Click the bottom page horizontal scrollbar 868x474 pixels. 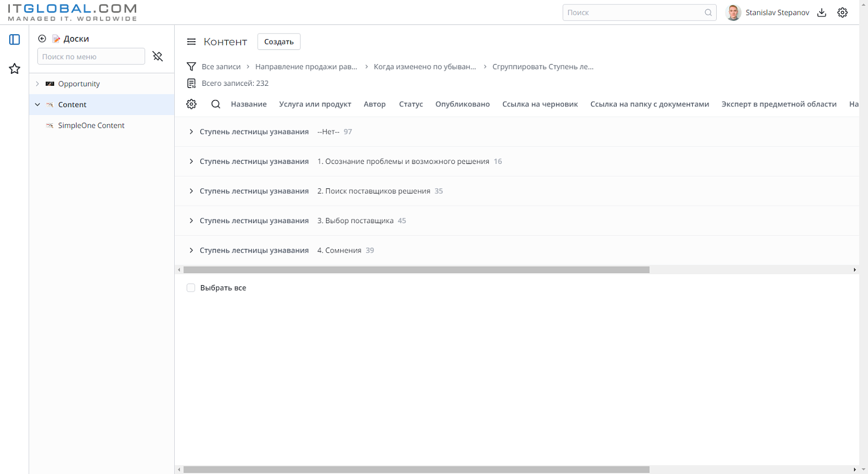click(x=416, y=470)
